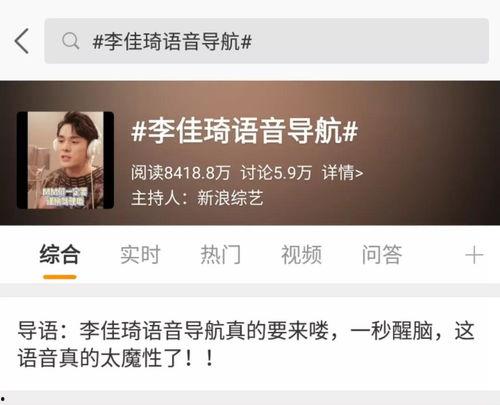Tap the orange indicator under 综合
This screenshot has width=500, height=405.
(60, 277)
